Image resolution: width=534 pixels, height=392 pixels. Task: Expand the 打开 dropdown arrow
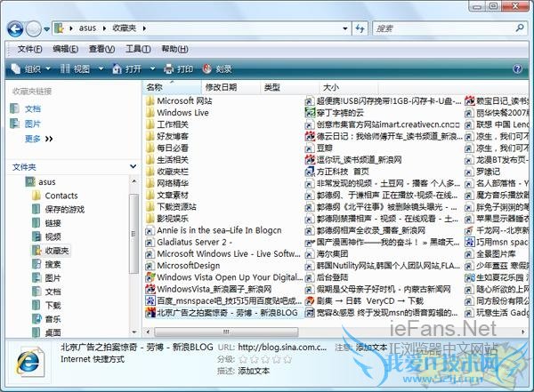(x=152, y=69)
